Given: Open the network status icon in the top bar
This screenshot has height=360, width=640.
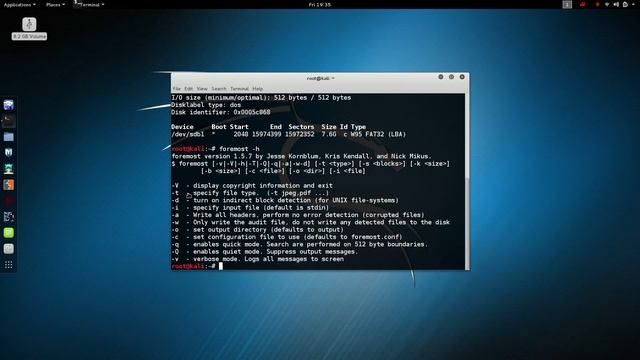Looking at the screenshot, I should click(x=607, y=4).
